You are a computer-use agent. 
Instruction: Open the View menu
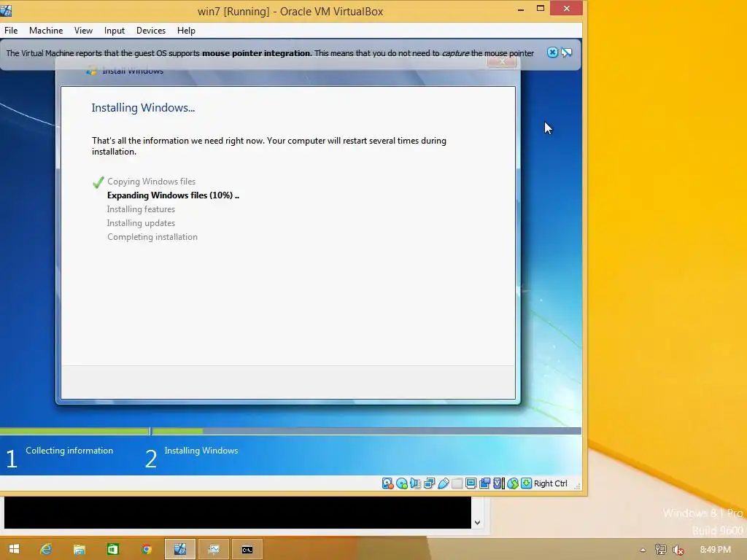click(83, 31)
